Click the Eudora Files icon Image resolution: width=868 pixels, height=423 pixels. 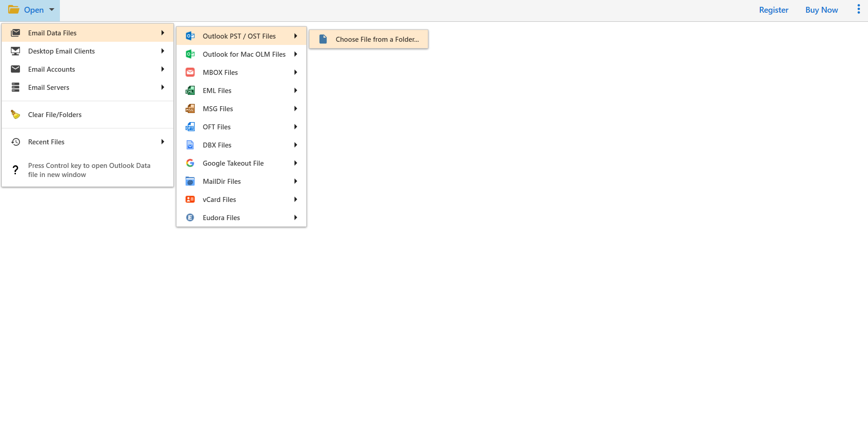pyautogui.click(x=190, y=217)
